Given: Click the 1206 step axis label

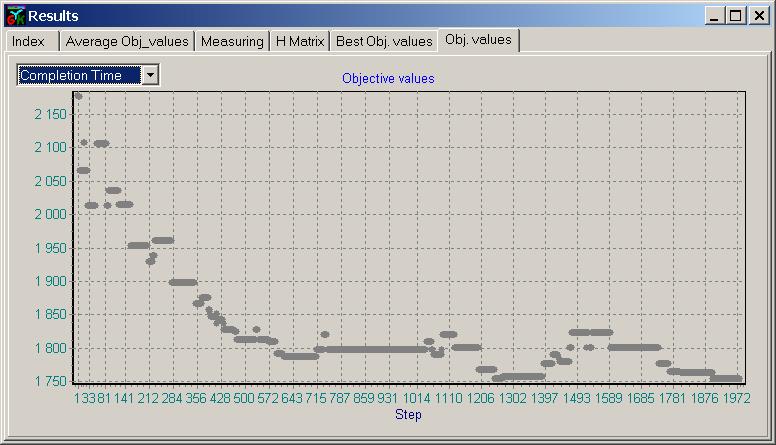Looking at the screenshot, I should [480, 398].
